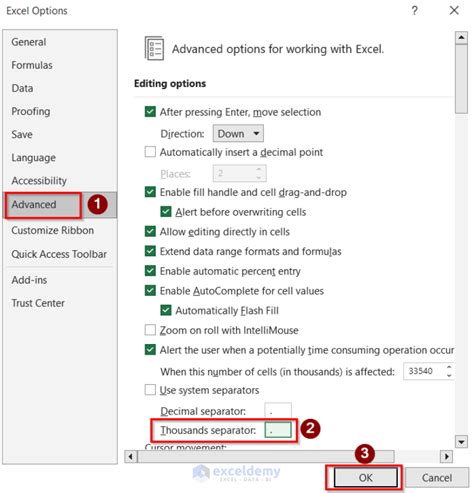The width and height of the screenshot is (474, 493).
Task: Toggle Allow editing directly in cells
Action: pyautogui.click(x=150, y=231)
